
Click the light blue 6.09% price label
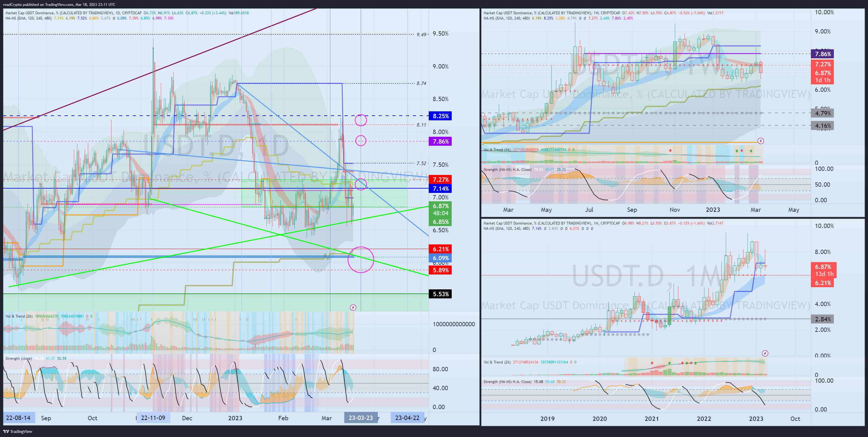click(441, 258)
